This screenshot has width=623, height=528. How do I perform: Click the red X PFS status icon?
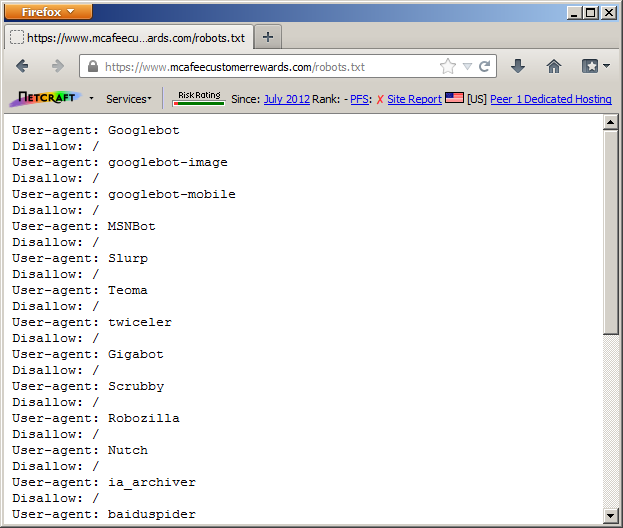pyautogui.click(x=380, y=99)
